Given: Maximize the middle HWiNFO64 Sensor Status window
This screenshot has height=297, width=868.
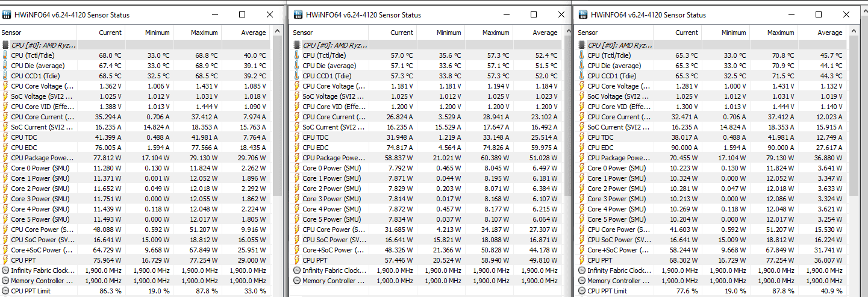Looking at the screenshot, I should [534, 14].
